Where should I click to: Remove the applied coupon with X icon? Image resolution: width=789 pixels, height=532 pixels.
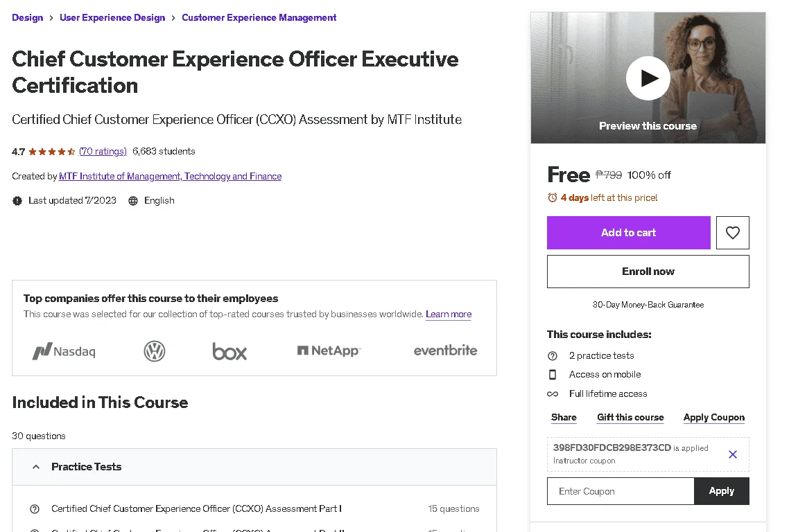click(733, 454)
